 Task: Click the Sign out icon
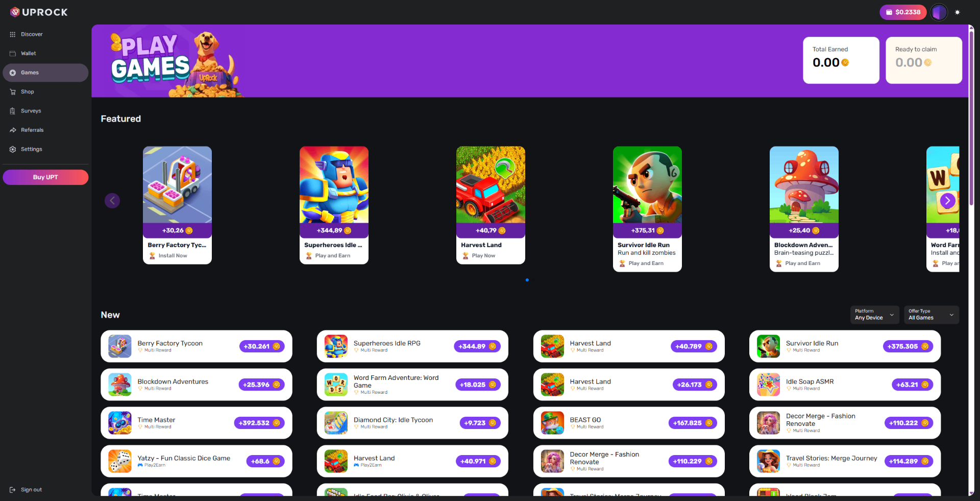(13, 490)
